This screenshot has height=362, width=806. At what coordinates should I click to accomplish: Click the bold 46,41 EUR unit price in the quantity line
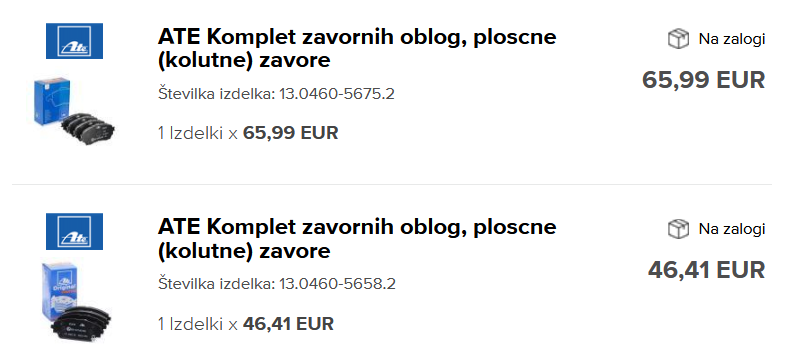click(x=288, y=324)
